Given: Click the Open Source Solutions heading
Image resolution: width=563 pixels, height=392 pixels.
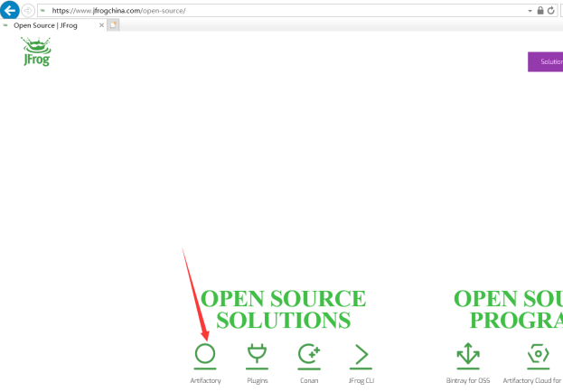Looking at the screenshot, I should pyautogui.click(x=283, y=310).
